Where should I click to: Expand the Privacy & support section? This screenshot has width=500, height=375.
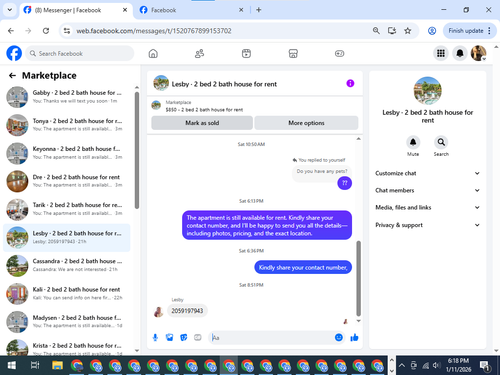428,225
